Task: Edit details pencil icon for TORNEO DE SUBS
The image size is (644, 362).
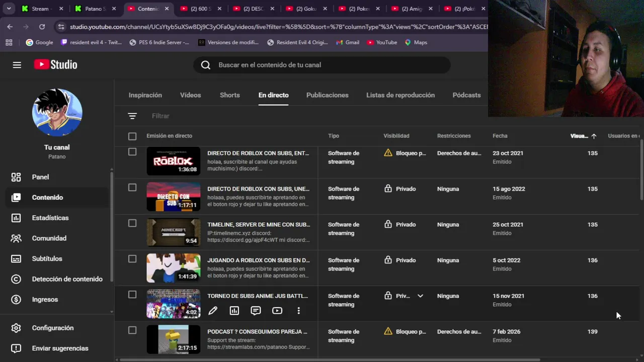Action: (x=213, y=311)
